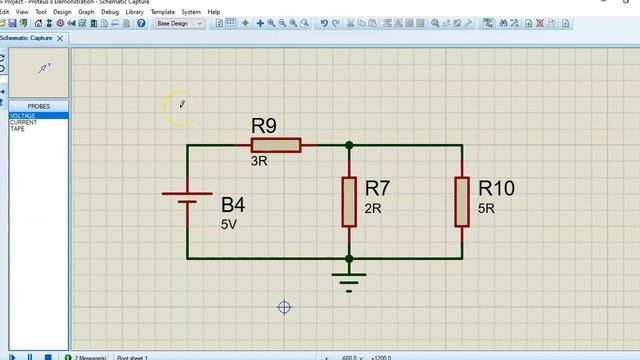Viewport: 640px width, 360px height.
Task: Click the Home page house icon
Action: tap(38, 23)
